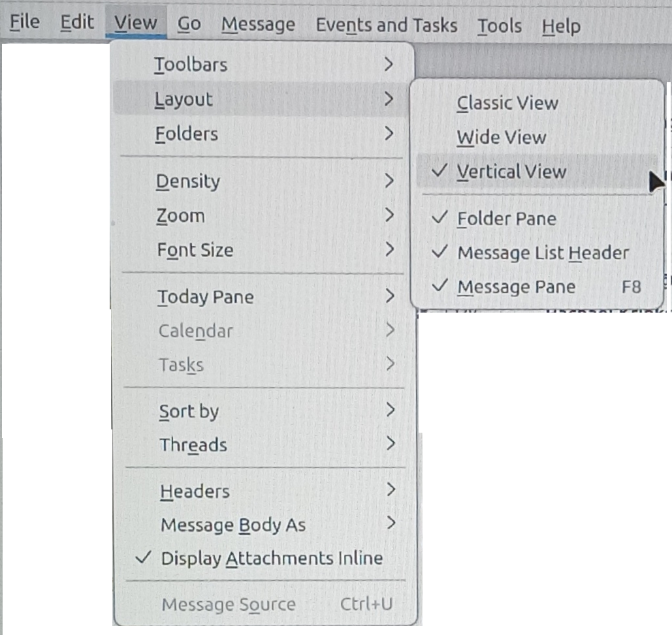Image resolution: width=672 pixels, height=635 pixels.
Task: Open the Message menu
Action: (258, 24)
